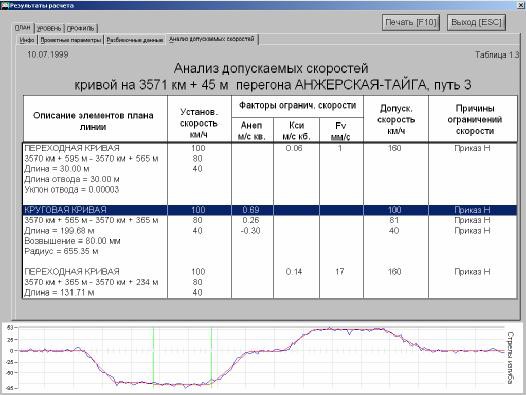Click the 'Кси м/с кб.' sub-header

point(296,131)
